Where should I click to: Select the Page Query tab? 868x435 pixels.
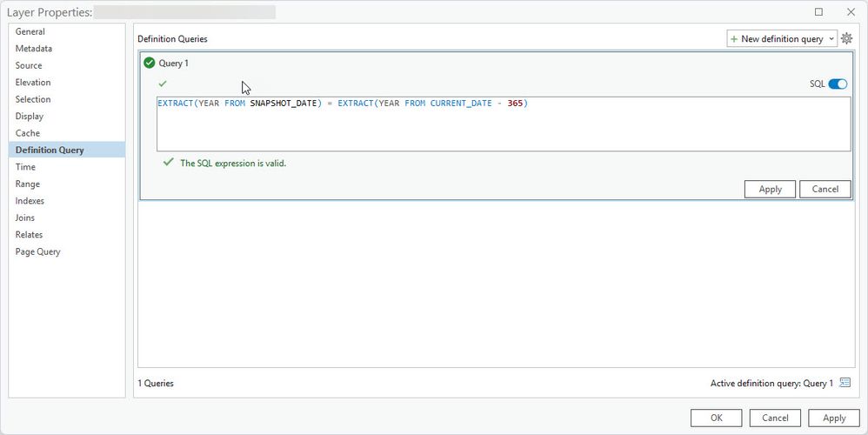coord(66,251)
